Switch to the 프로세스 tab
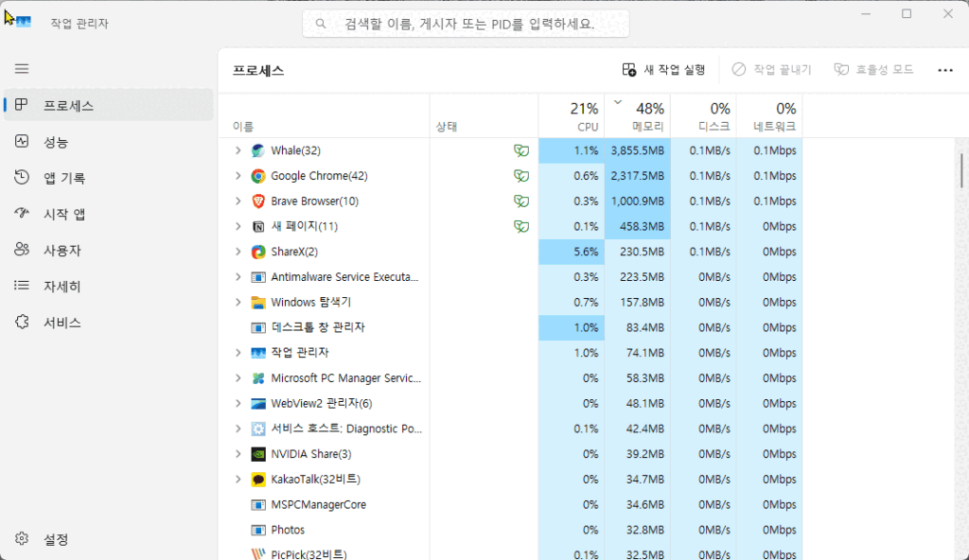The height and width of the screenshot is (560, 969). [109, 105]
